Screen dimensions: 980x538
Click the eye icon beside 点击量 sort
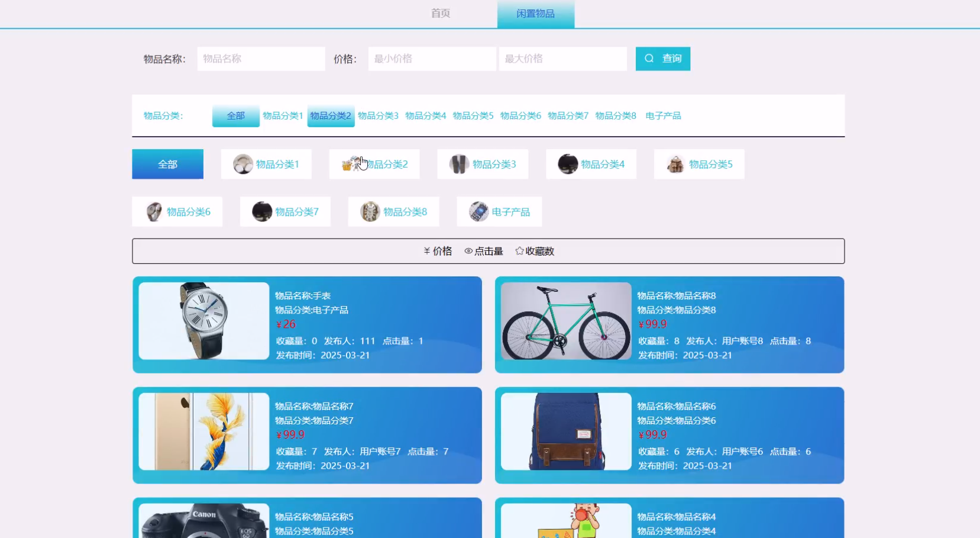[x=468, y=251]
